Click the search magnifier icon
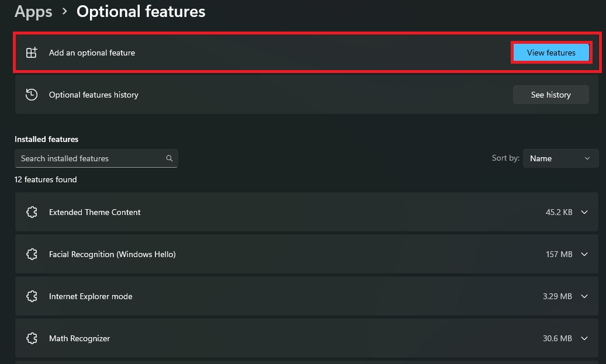The image size is (606, 364). point(169,158)
